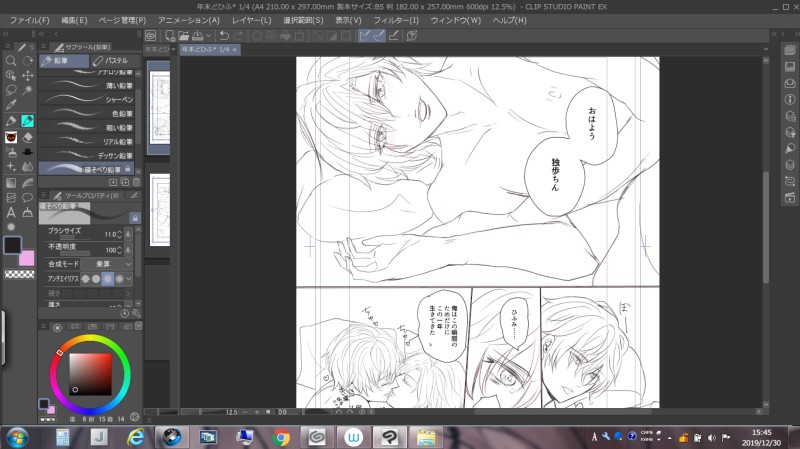
Task: Click the Redo arrow icon
Action: (x=238, y=36)
